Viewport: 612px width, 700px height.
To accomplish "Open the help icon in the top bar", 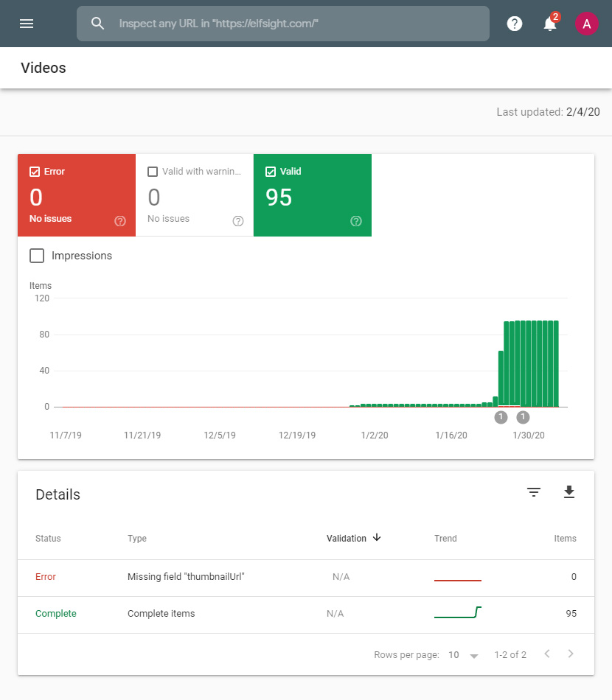I will point(514,23).
